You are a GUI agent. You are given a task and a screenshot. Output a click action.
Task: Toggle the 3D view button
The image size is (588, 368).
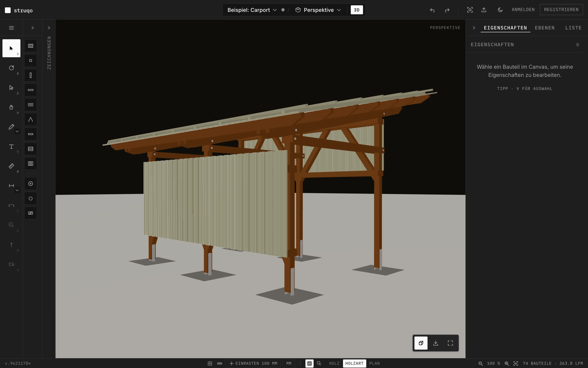pyautogui.click(x=357, y=10)
